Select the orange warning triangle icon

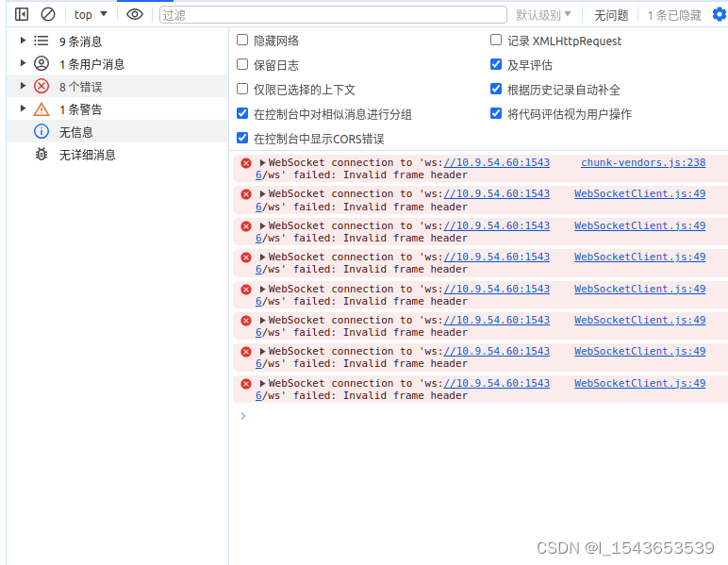point(41,109)
